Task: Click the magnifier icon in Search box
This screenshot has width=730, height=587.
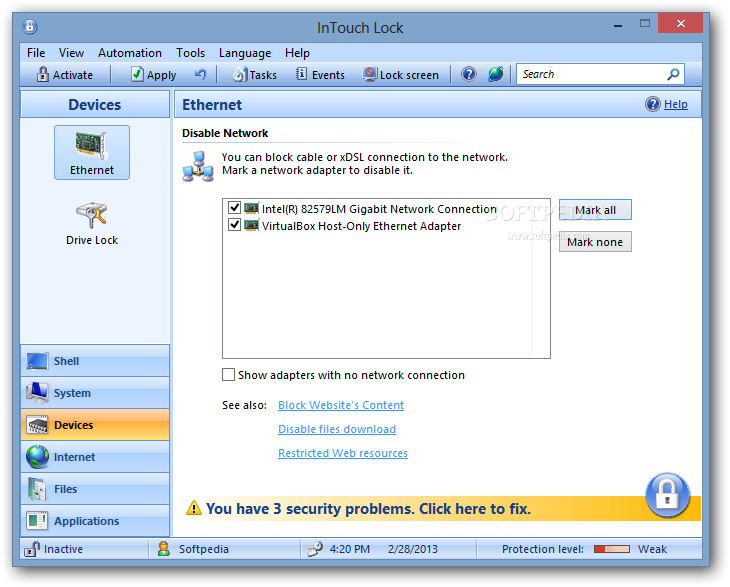Action: pos(673,74)
